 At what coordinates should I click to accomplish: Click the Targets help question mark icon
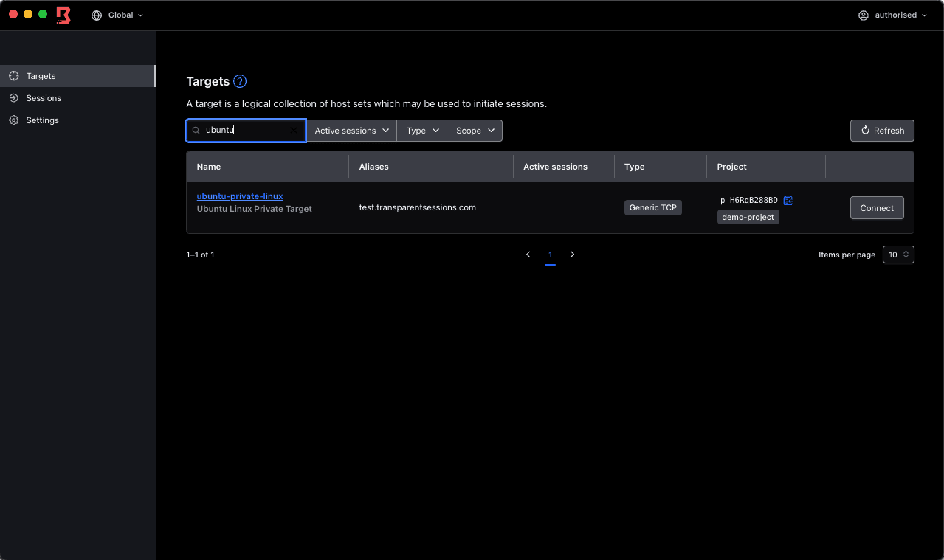point(240,82)
